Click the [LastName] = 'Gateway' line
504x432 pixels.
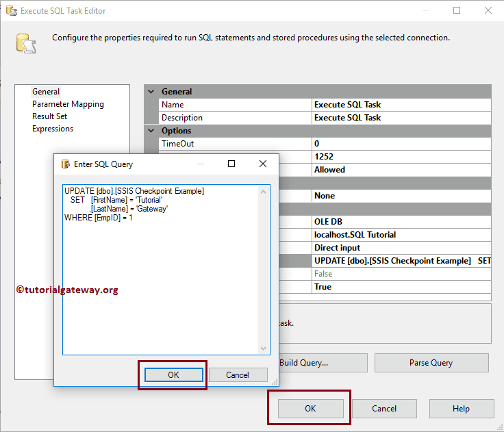[x=129, y=209]
